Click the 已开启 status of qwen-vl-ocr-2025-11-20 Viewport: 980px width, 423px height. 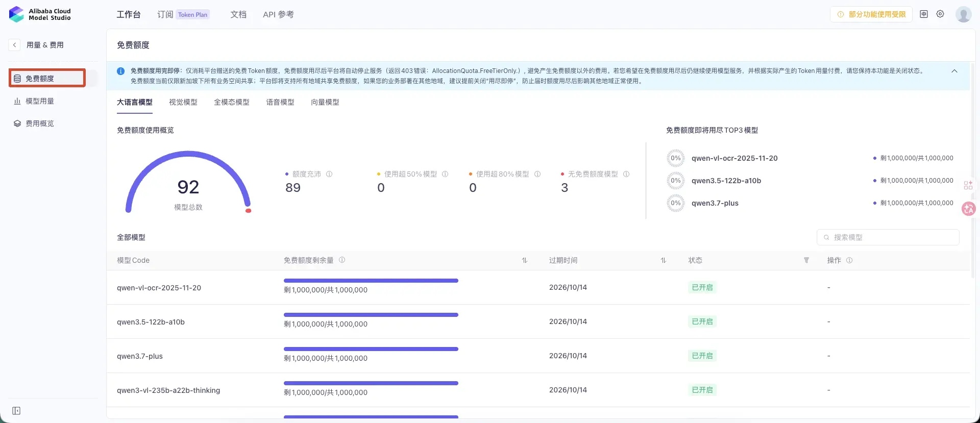pyautogui.click(x=702, y=287)
